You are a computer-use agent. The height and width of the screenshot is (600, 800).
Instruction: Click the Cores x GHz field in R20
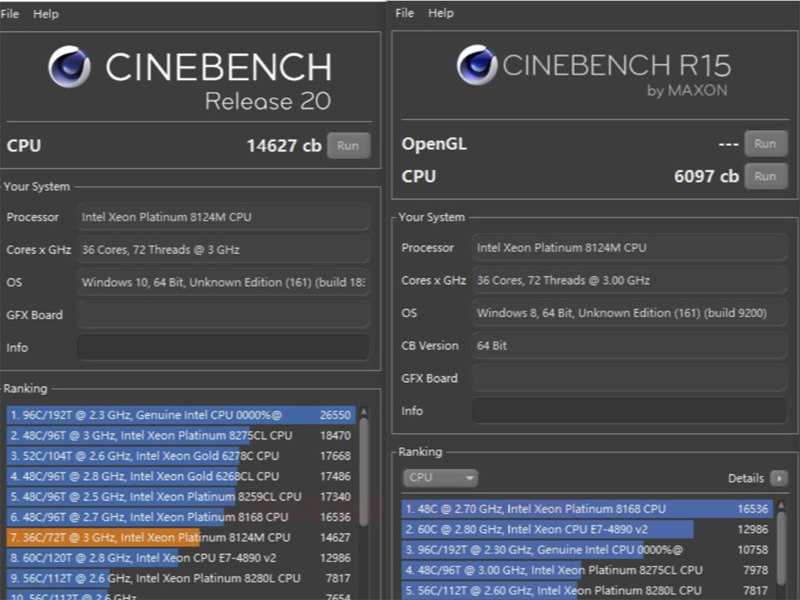click(x=223, y=249)
